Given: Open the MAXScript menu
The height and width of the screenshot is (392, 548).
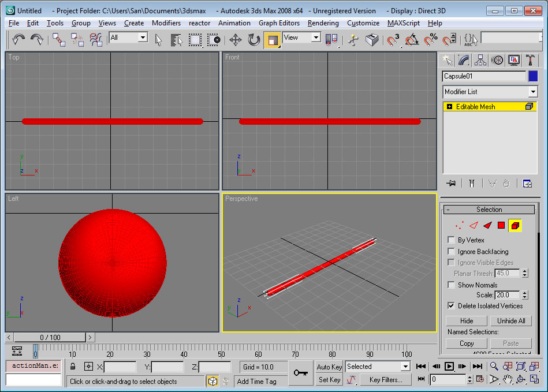Looking at the screenshot, I should (404, 23).
